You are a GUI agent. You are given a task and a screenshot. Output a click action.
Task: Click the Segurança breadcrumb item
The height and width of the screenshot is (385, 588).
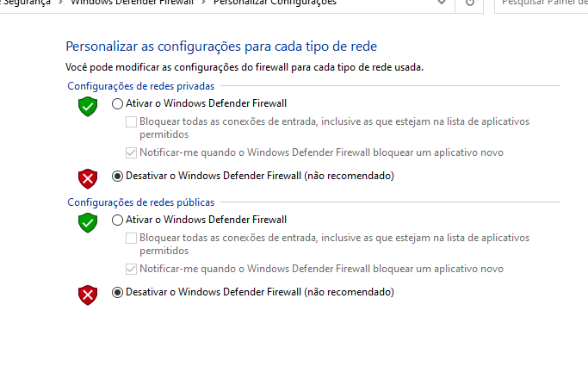(25, 3)
